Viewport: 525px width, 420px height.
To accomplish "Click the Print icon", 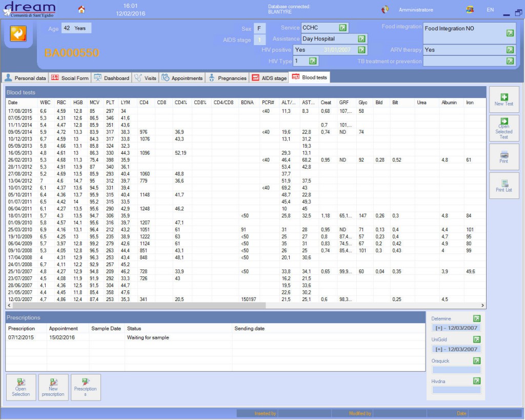I will [x=504, y=157].
